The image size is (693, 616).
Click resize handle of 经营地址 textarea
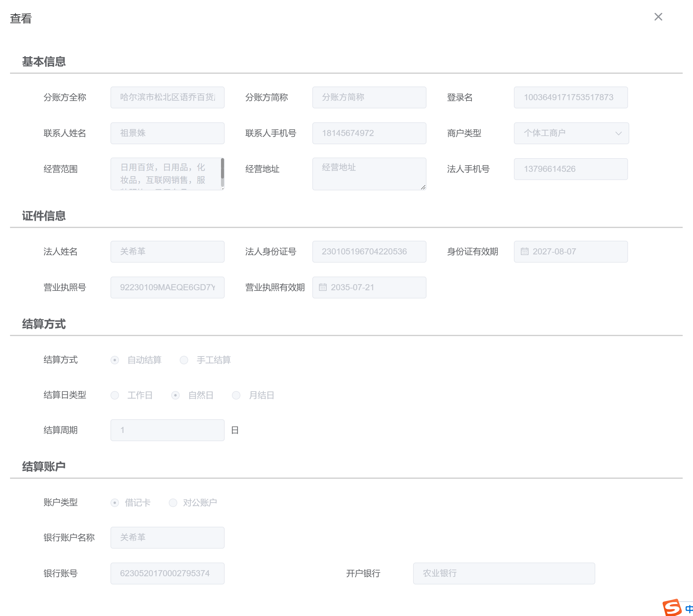pos(423,187)
